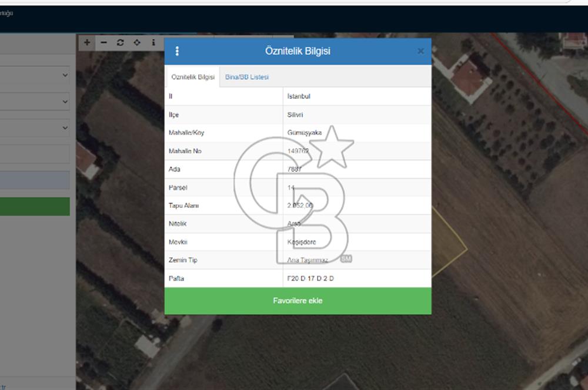The image size is (588, 390).
Task: Click the Pafta value F20 D 17 D 2 D
Action: click(310, 278)
